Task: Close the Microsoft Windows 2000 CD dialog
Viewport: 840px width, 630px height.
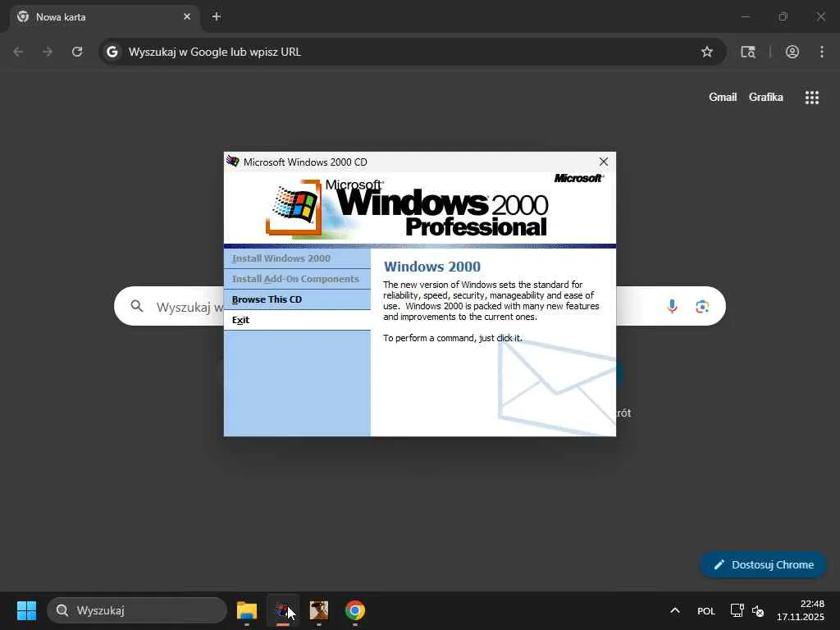Action: [603, 162]
